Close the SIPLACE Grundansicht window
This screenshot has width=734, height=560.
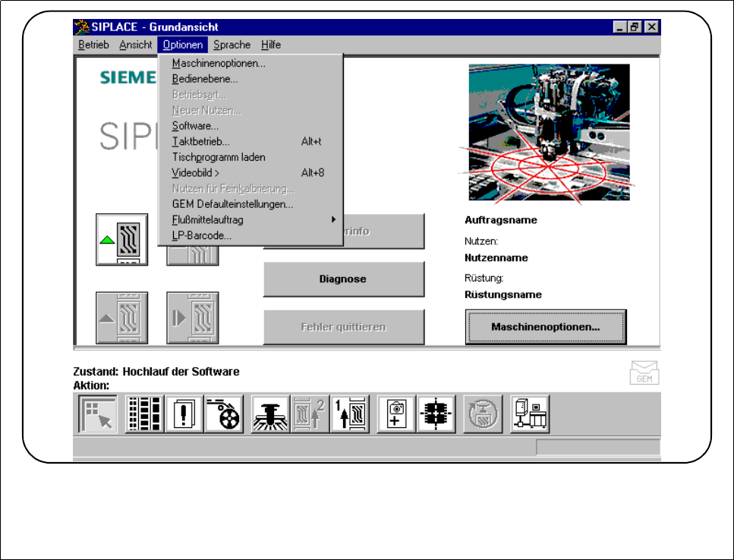click(x=651, y=27)
